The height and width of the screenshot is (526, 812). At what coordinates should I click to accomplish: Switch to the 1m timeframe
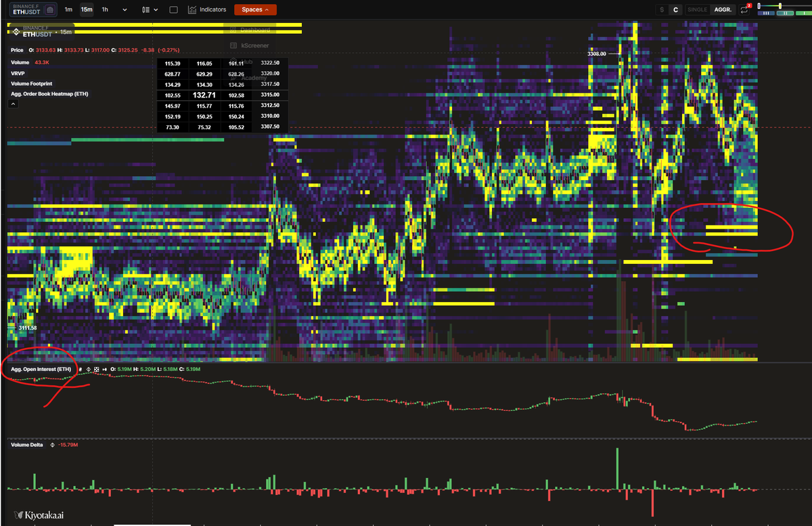coord(69,9)
